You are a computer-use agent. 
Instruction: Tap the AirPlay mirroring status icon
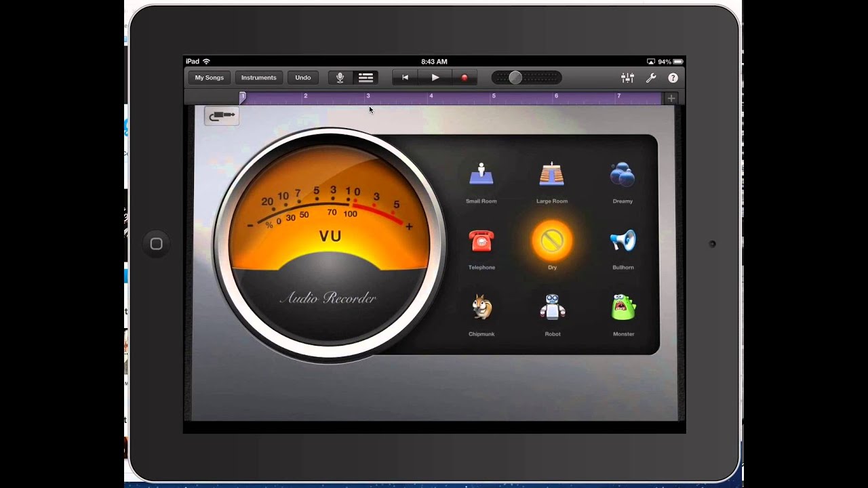(x=651, y=62)
